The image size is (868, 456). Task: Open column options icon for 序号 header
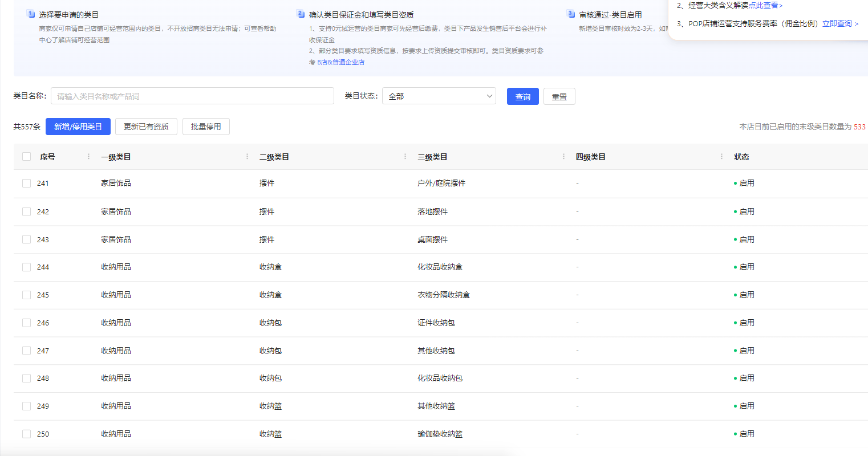click(x=88, y=156)
